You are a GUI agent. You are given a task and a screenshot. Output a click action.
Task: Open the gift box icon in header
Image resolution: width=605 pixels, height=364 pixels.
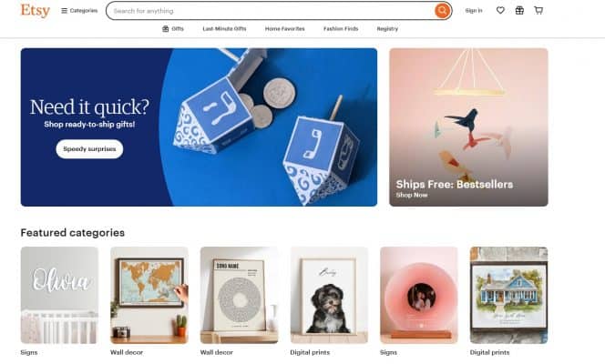(519, 10)
